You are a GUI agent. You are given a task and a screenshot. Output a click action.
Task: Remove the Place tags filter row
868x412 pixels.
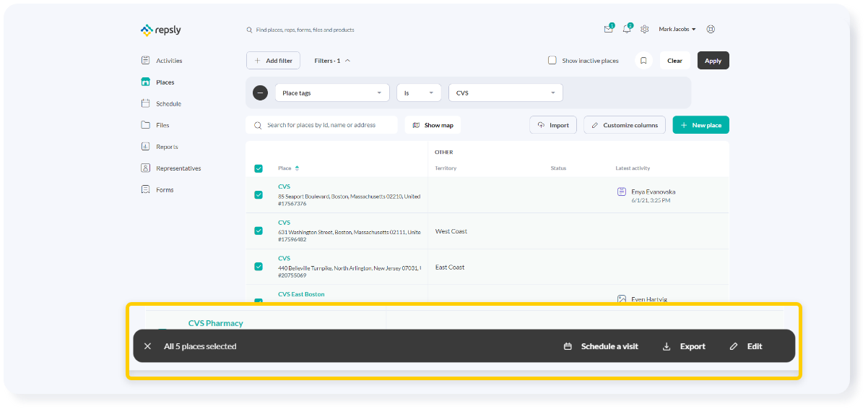[x=260, y=93]
